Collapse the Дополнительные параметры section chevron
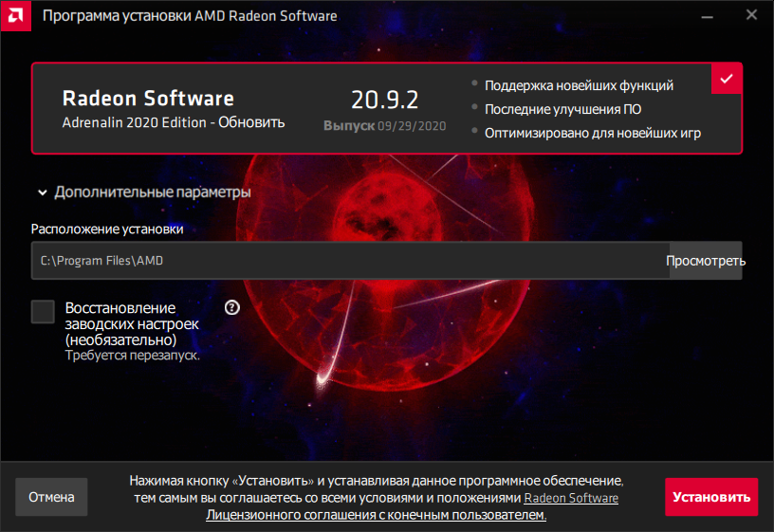 [43, 193]
